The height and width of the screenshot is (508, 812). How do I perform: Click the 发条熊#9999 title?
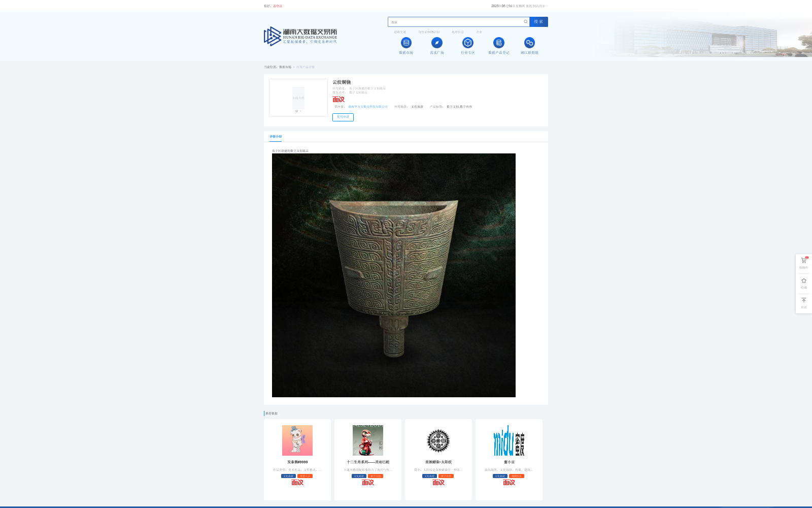297,462
